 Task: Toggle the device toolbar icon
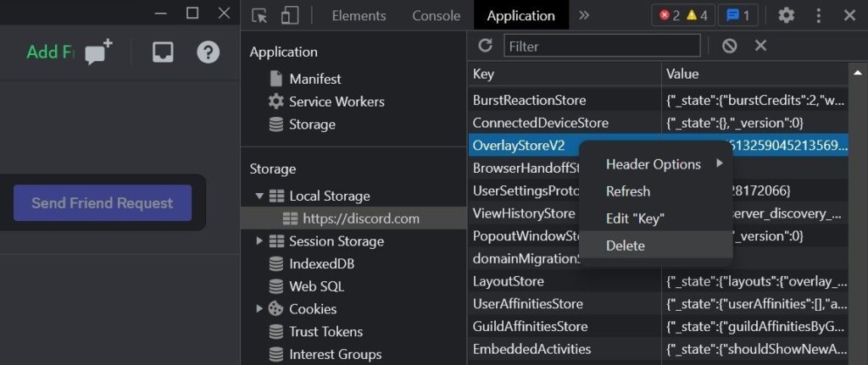click(x=290, y=15)
